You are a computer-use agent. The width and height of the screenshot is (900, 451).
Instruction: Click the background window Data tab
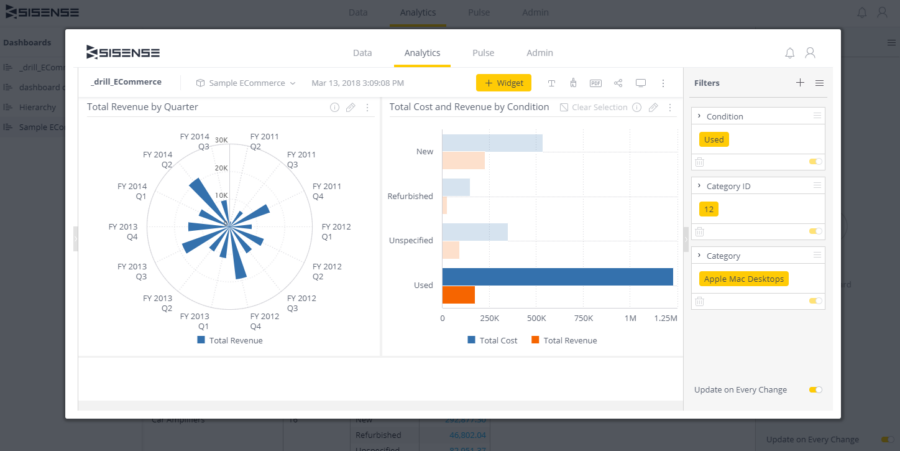(358, 12)
